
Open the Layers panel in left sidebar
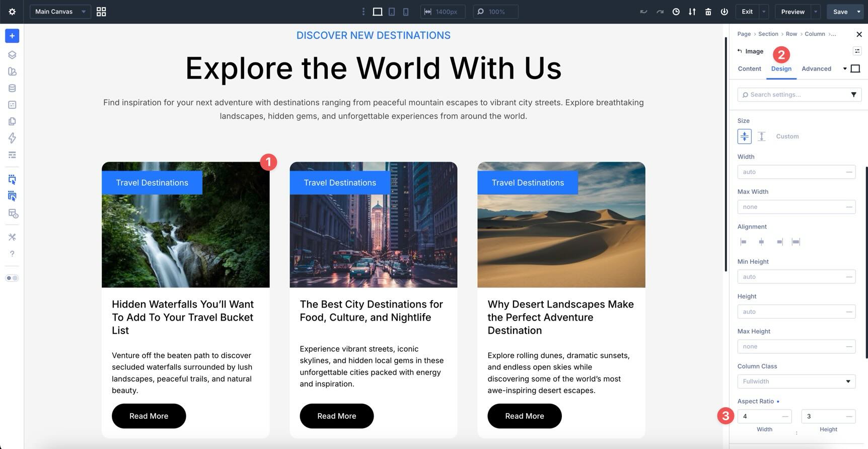pyautogui.click(x=12, y=55)
